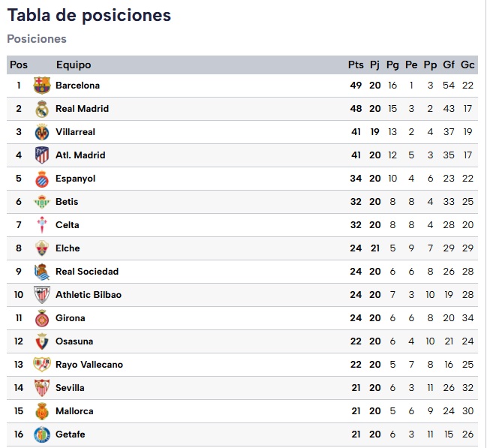
Task: Click the Celta crest icon
Action: (42, 225)
